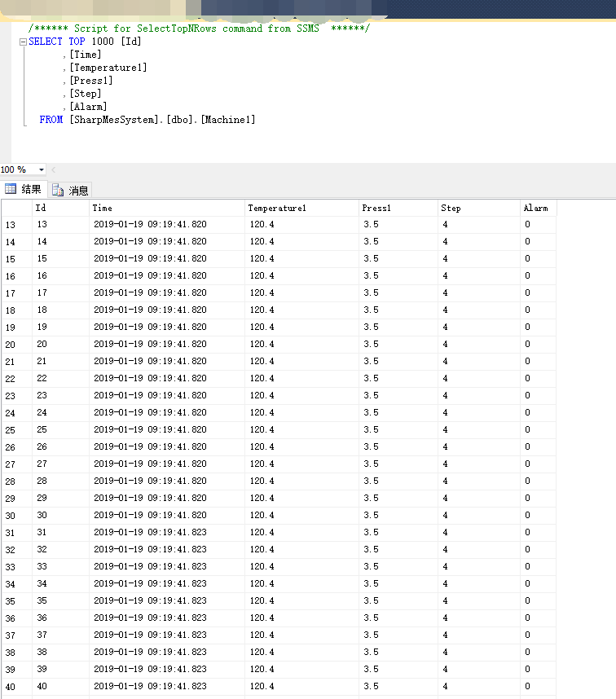Switch to the 结果 results tab

pos(24,189)
